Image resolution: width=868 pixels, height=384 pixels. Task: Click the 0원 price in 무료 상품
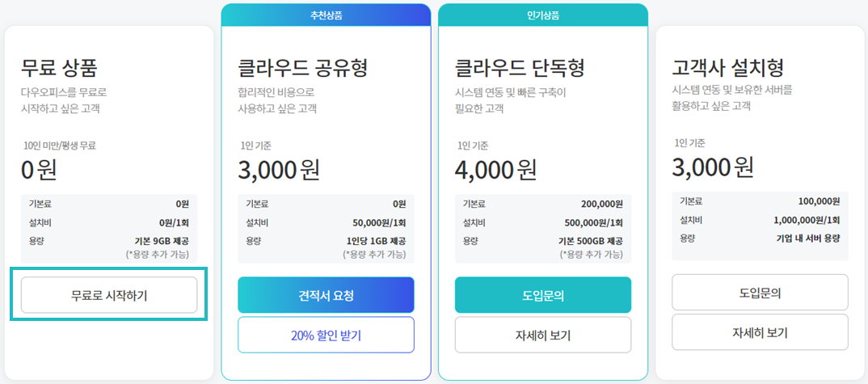coord(39,170)
